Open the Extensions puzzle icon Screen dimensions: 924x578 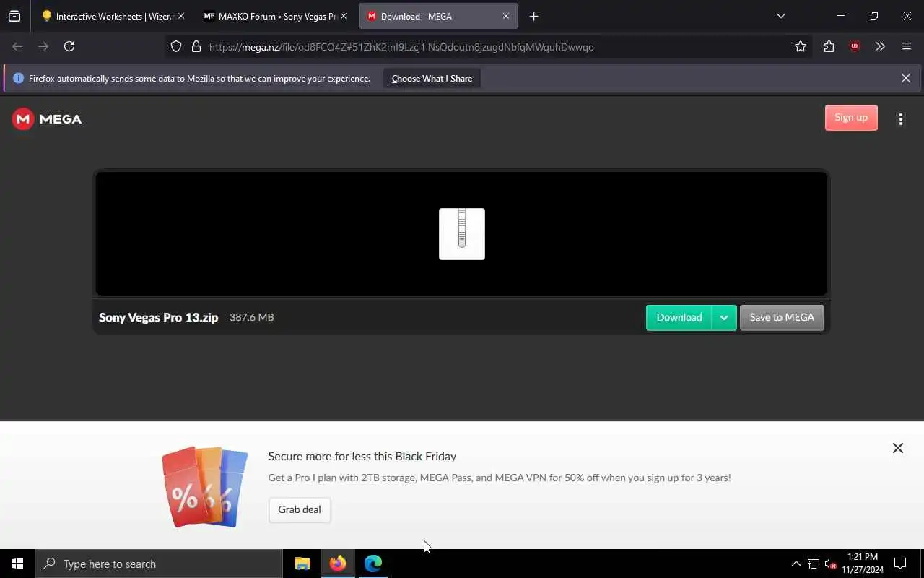(829, 46)
